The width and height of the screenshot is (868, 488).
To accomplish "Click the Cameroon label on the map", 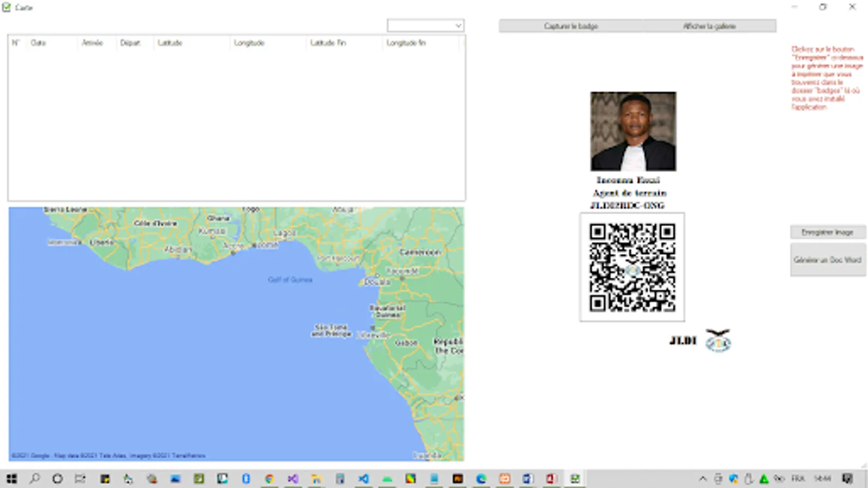I will pyautogui.click(x=420, y=252).
